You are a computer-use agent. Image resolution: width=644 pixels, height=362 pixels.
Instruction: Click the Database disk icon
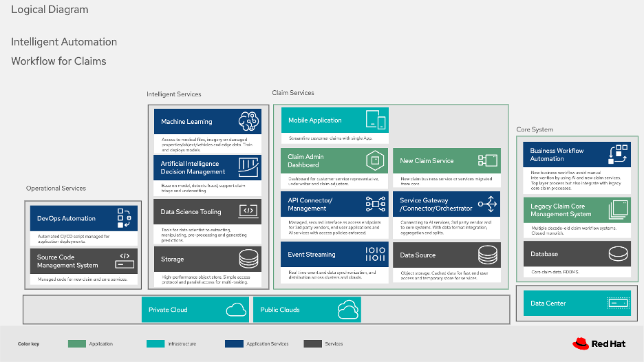(x=618, y=254)
